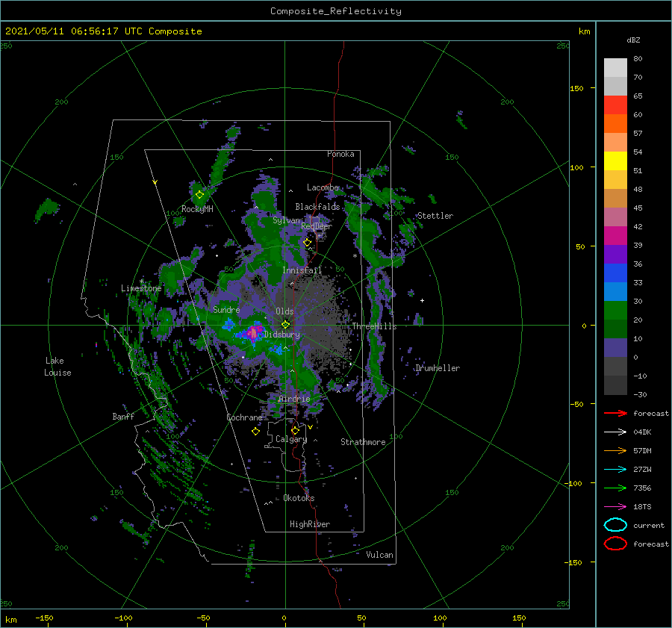Select the red 60–65 dBZ swatch
The height and width of the screenshot is (628, 672).
(x=615, y=105)
